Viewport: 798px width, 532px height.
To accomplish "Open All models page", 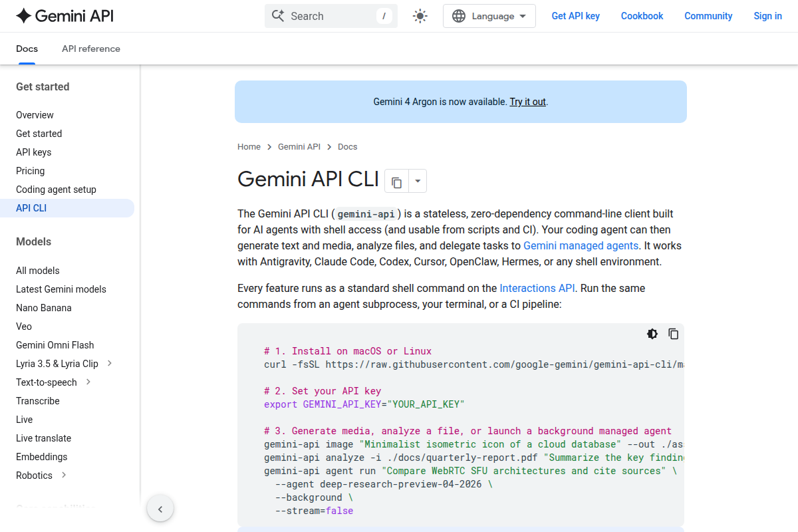I will click(37, 271).
